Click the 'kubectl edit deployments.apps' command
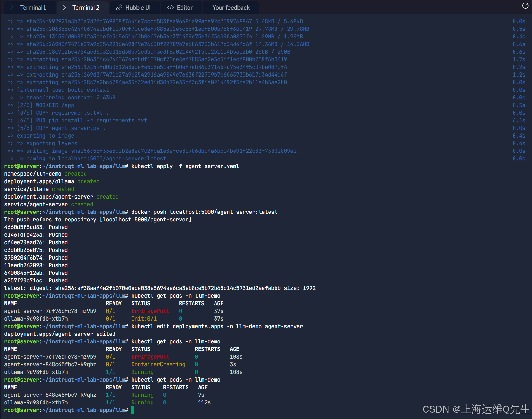 pyautogui.click(x=217, y=326)
